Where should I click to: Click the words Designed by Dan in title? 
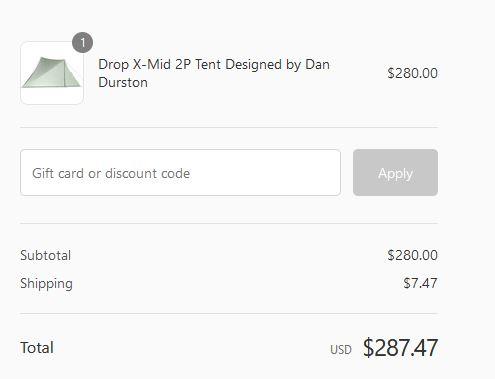277,65
